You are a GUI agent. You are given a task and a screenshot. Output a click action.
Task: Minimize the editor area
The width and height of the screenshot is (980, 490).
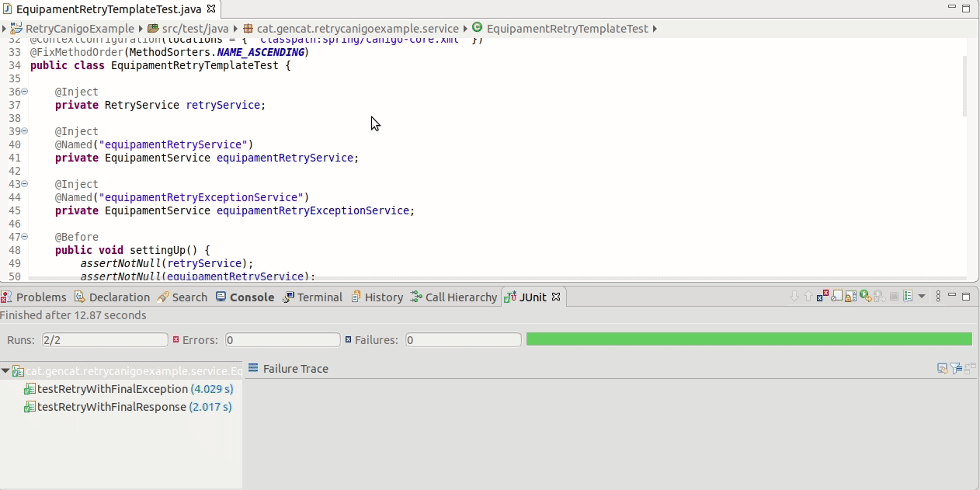tap(952, 7)
